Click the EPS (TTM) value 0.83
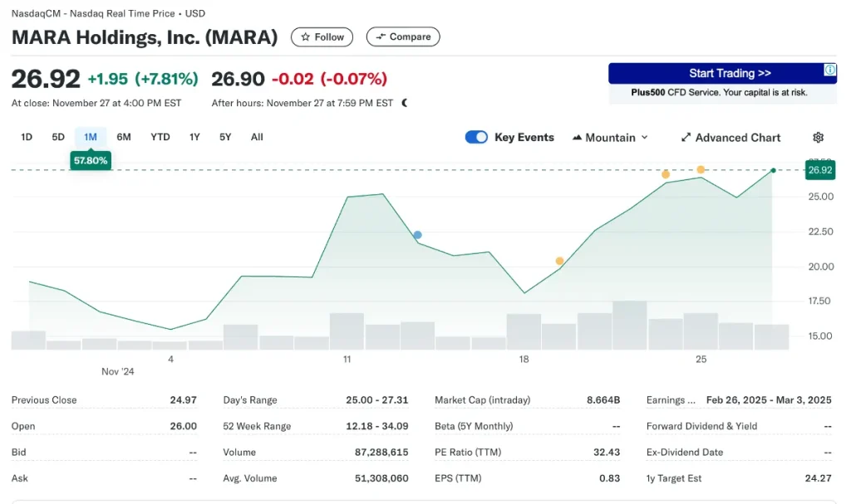This screenshot has height=504, width=851. [610, 478]
